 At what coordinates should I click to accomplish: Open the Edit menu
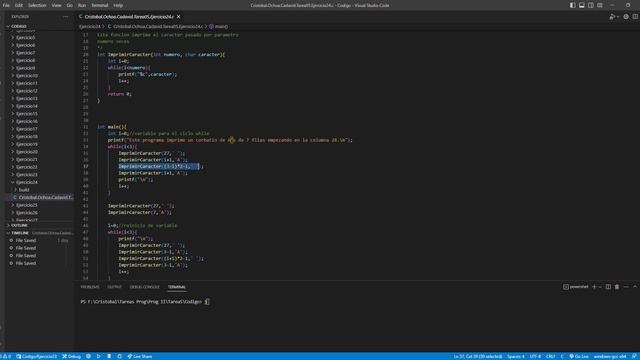19,5
